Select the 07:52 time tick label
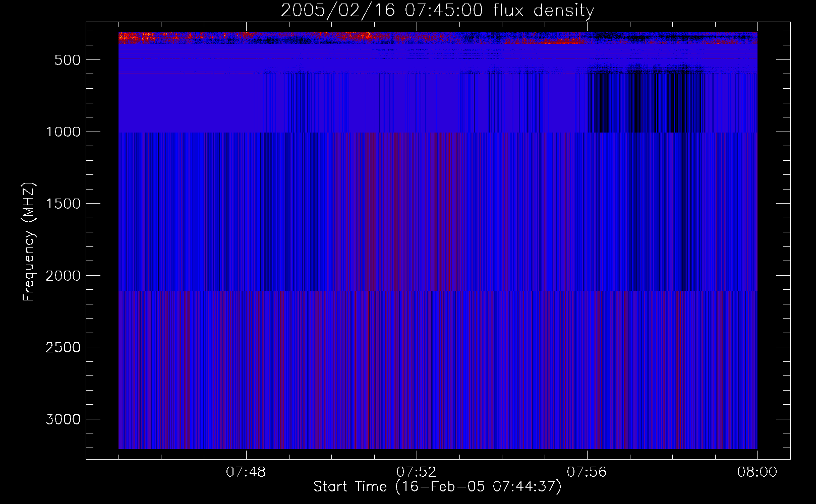 [416, 472]
